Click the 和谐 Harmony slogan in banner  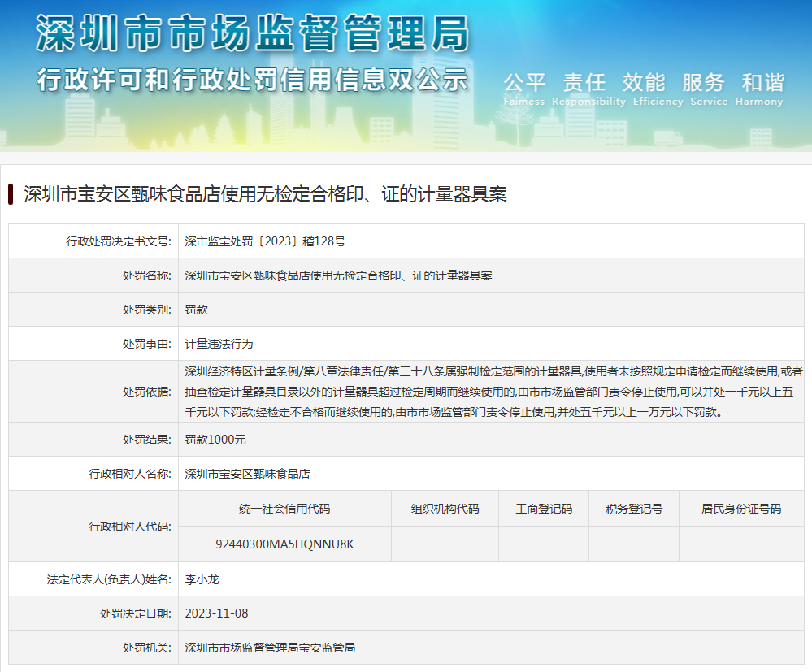click(760, 89)
